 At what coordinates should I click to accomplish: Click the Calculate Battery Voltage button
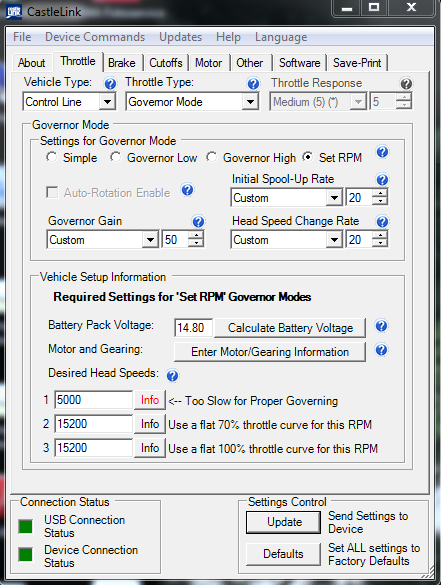(x=290, y=328)
